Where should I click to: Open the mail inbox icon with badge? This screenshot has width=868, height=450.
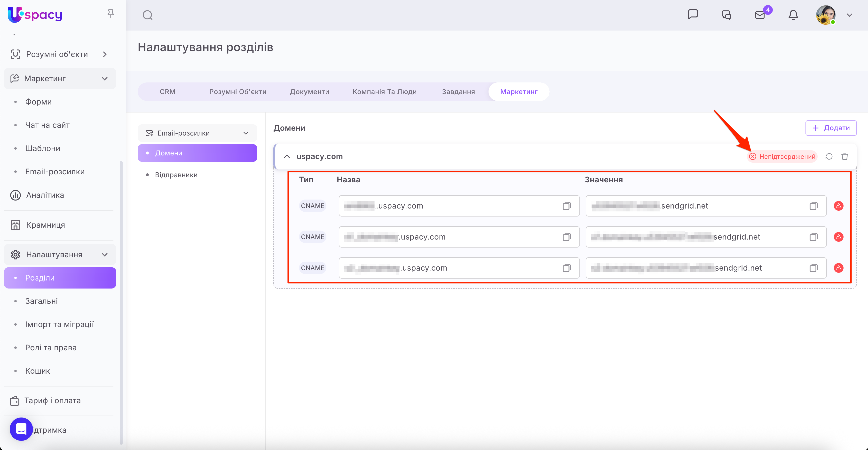tap(760, 15)
